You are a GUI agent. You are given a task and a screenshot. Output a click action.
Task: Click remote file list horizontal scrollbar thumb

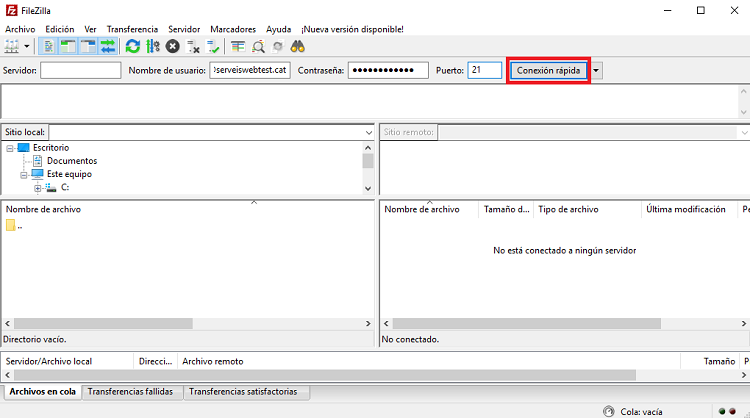[x=527, y=324]
